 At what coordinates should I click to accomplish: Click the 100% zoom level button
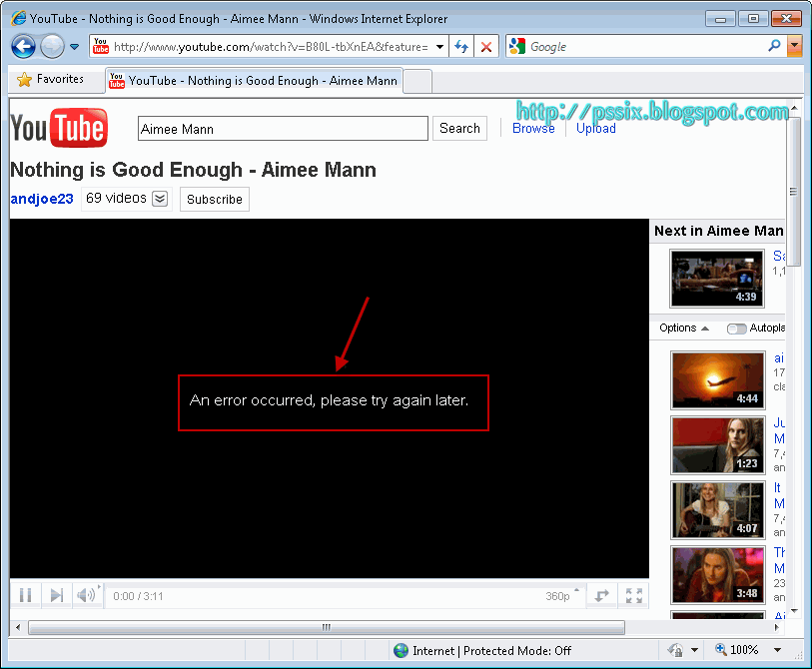(736, 649)
